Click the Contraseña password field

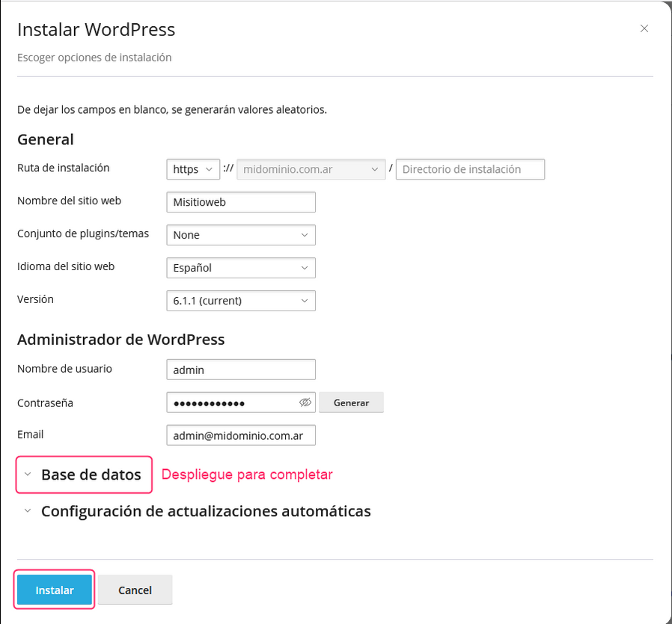(x=232, y=403)
